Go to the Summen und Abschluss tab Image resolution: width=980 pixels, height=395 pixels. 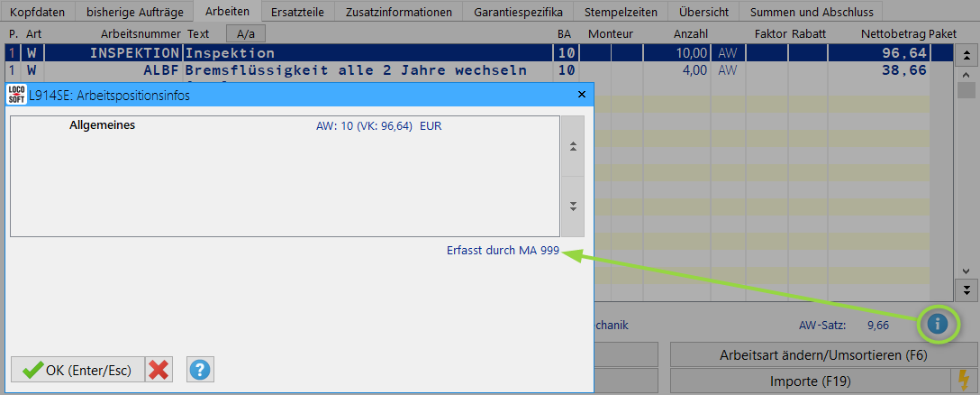pos(812,12)
